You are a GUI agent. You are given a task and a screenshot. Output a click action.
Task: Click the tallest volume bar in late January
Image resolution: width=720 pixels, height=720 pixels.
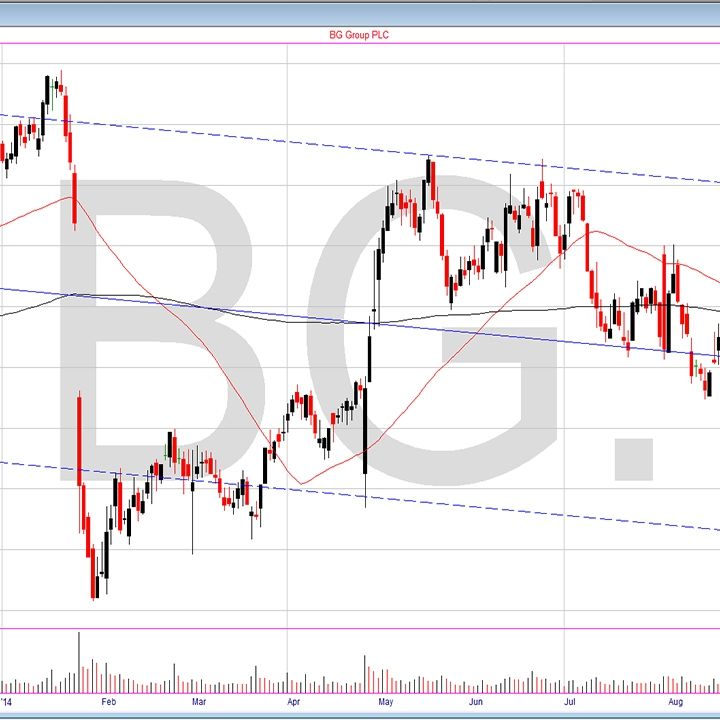click(x=79, y=660)
